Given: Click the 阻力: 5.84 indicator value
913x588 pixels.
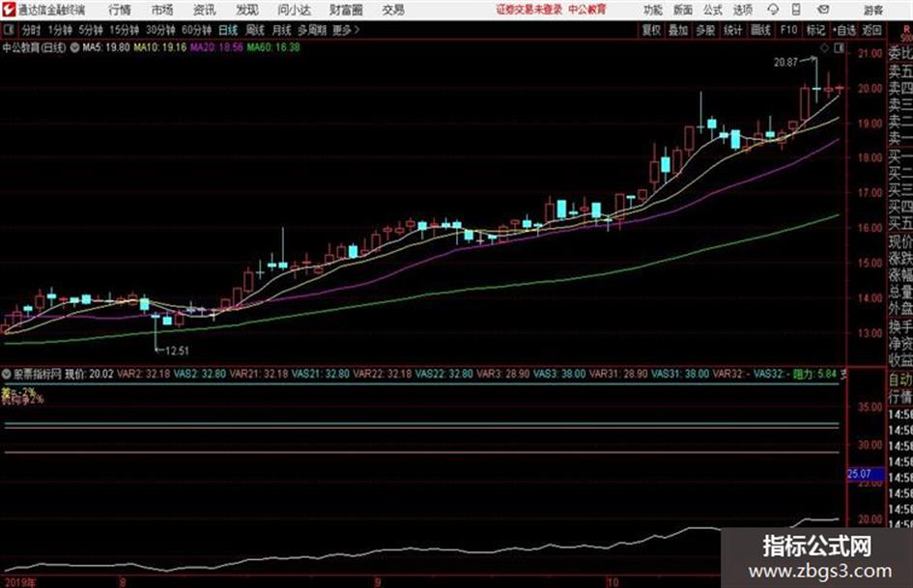Looking at the screenshot, I should pyautogui.click(x=815, y=374).
